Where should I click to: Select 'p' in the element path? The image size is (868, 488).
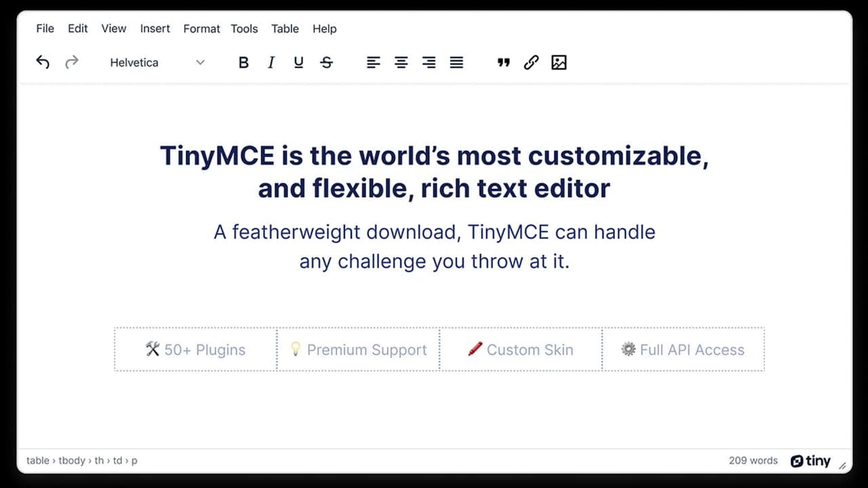coord(134,461)
